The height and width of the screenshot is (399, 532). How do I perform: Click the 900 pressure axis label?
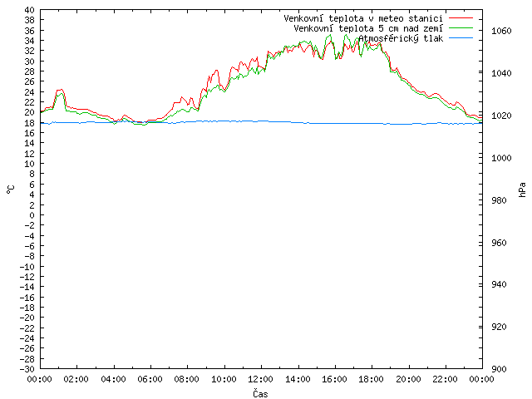pos(499,369)
